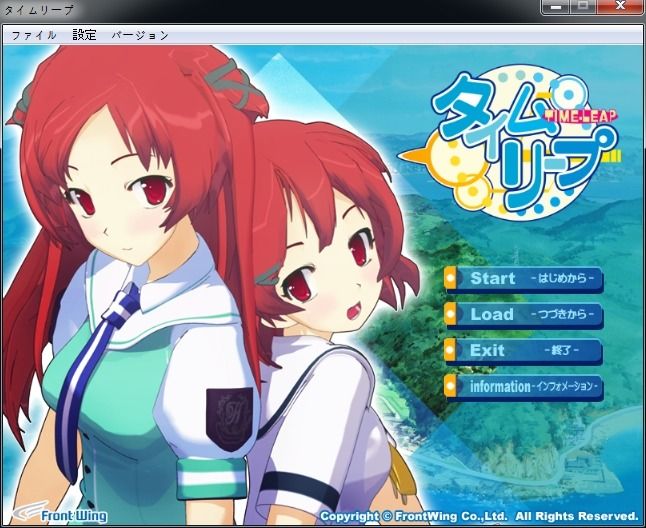
Task: Open the バージョン menu
Action: (x=140, y=35)
